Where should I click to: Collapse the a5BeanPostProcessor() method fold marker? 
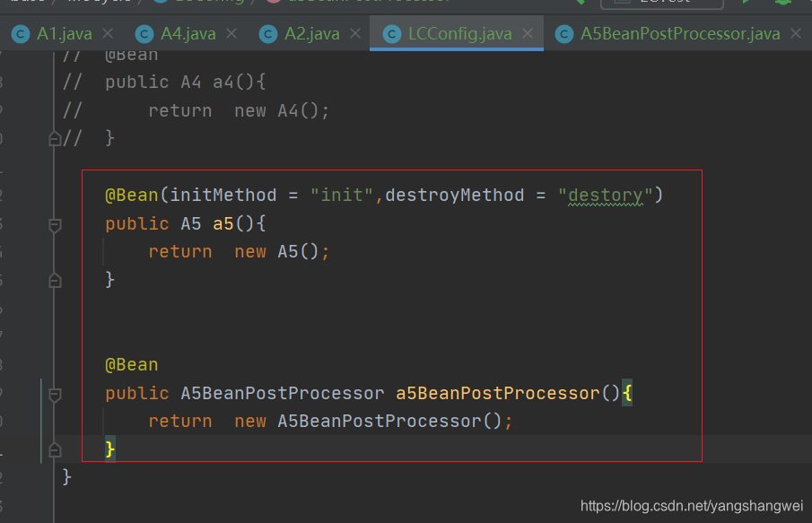[55, 395]
